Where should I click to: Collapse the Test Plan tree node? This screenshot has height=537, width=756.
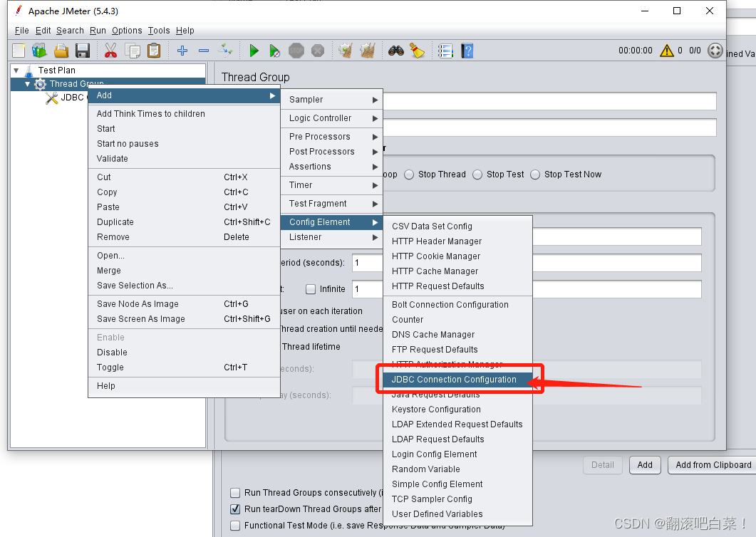pos(16,71)
